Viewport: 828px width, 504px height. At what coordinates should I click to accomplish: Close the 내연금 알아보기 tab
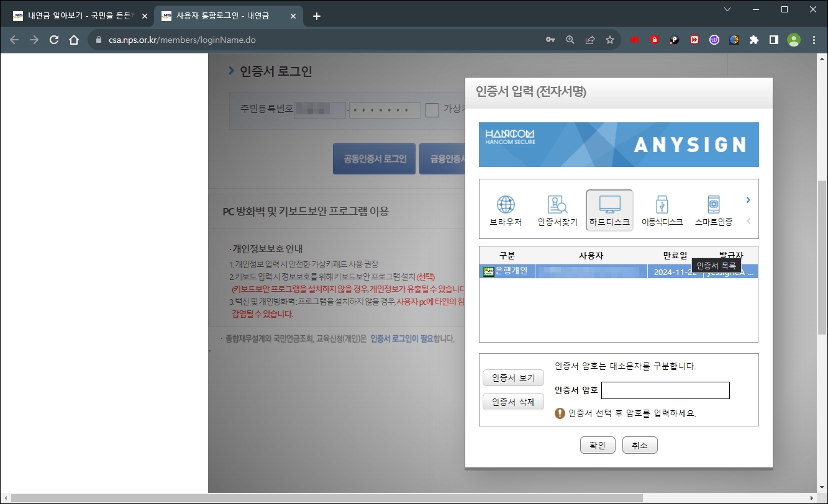145,16
